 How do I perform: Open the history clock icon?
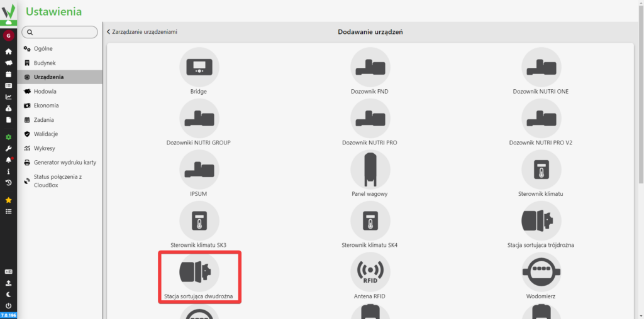8,183
